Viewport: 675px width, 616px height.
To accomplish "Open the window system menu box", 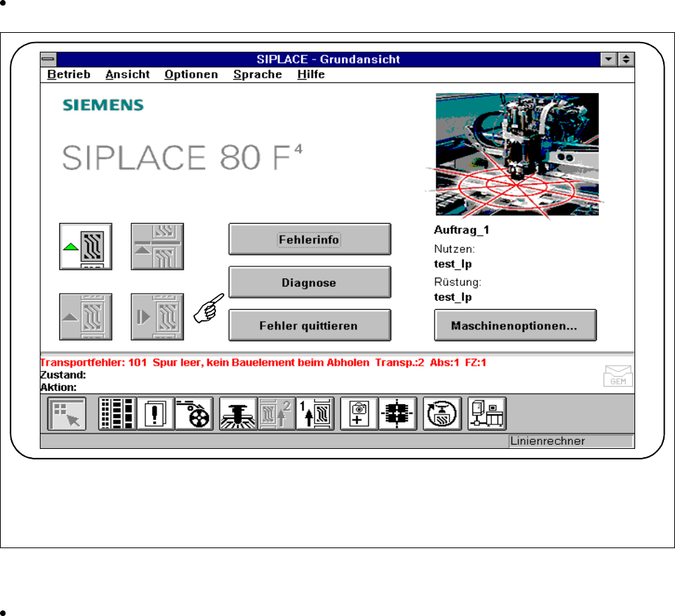I will point(49,59).
